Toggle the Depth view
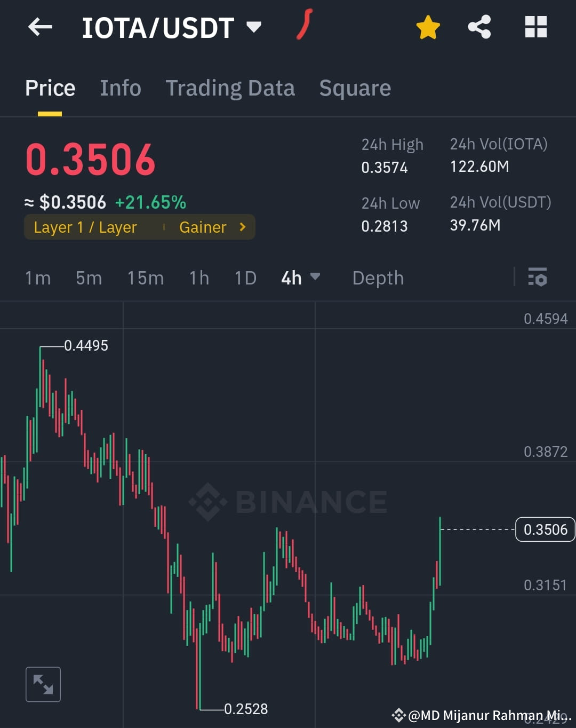Image resolution: width=576 pixels, height=728 pixels. [x=378, y=278]
